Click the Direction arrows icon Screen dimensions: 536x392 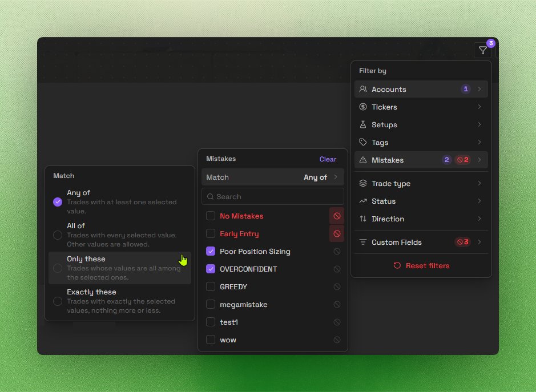pyautogui.click(x=363, y=219)
